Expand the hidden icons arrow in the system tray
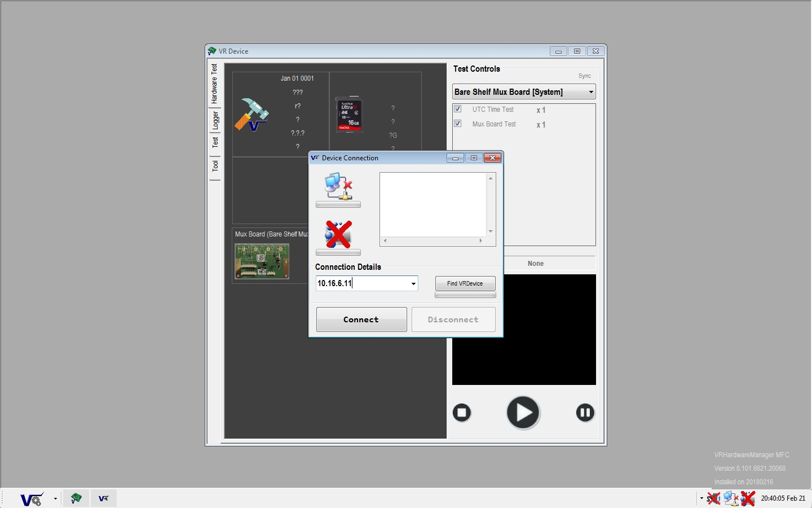The height and width of the screenshot is (508, 812). pyautogui.click(x=701, y=498)
